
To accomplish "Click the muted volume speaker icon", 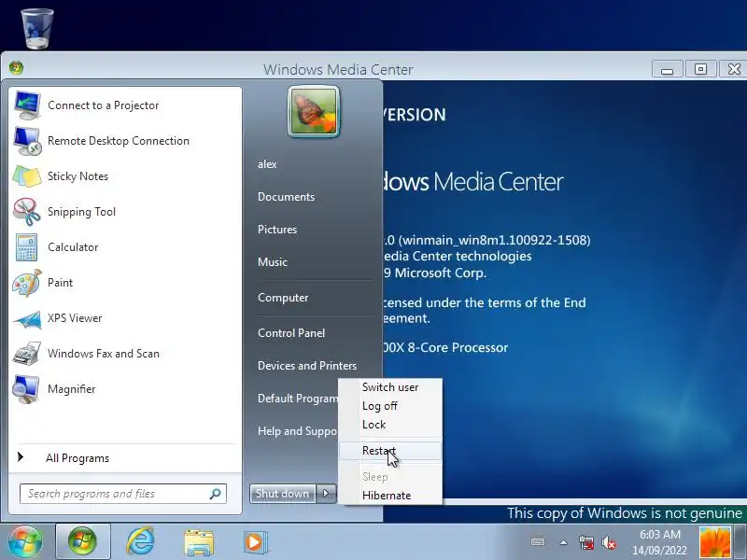I will pyautogui.click(x=609, y=542).
